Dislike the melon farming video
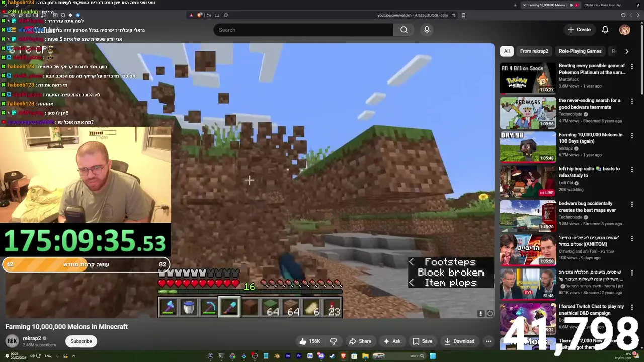This screenshot has height=362, width=644. (333, 341)
